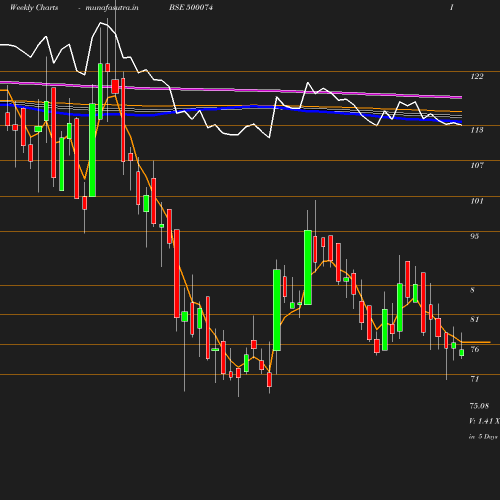This screenshot has width=500, height=500.
Task: Click the 75.08 last price value
Action: pos(479,406)
